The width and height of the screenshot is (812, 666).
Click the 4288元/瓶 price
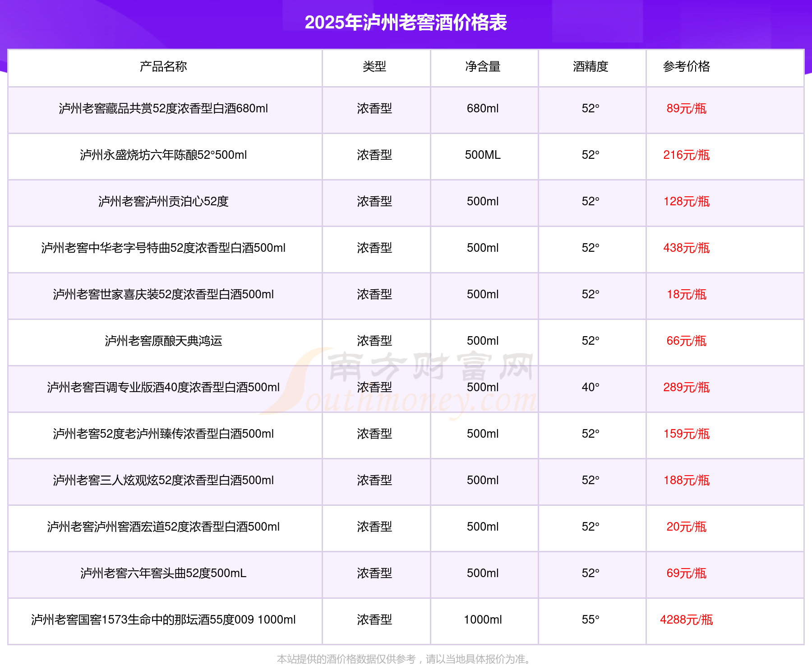click(686, 620)
